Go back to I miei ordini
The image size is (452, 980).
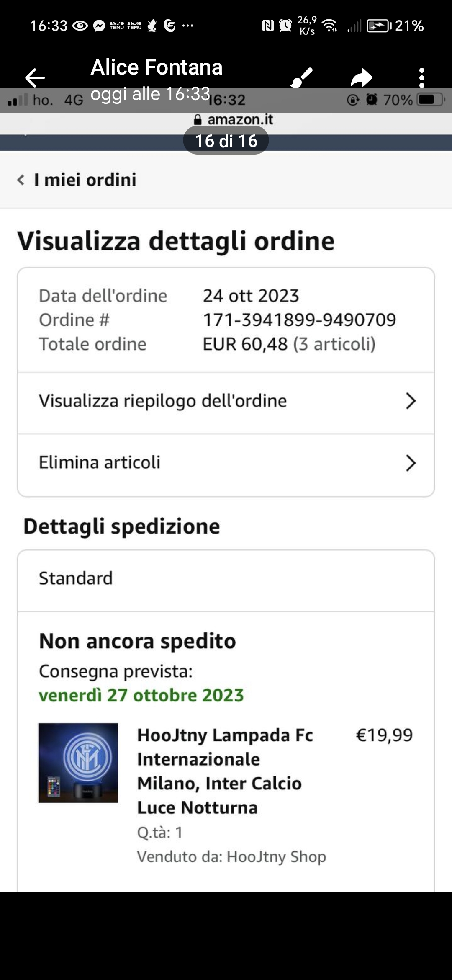pyautogui.click(x=85, y=180)
